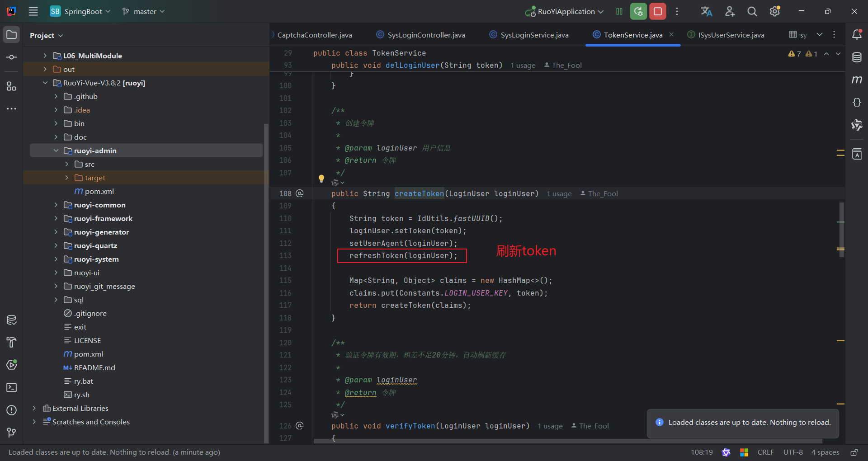The image size is (868, 461).
Task: Jump to next highlighted problem arrow
Action: [x=838, y=54]
